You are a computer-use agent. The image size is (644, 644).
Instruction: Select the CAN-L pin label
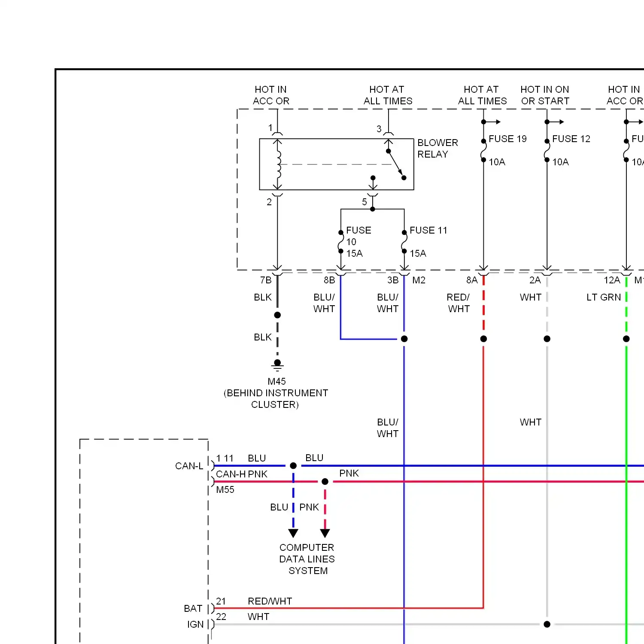tap(189, 466)
